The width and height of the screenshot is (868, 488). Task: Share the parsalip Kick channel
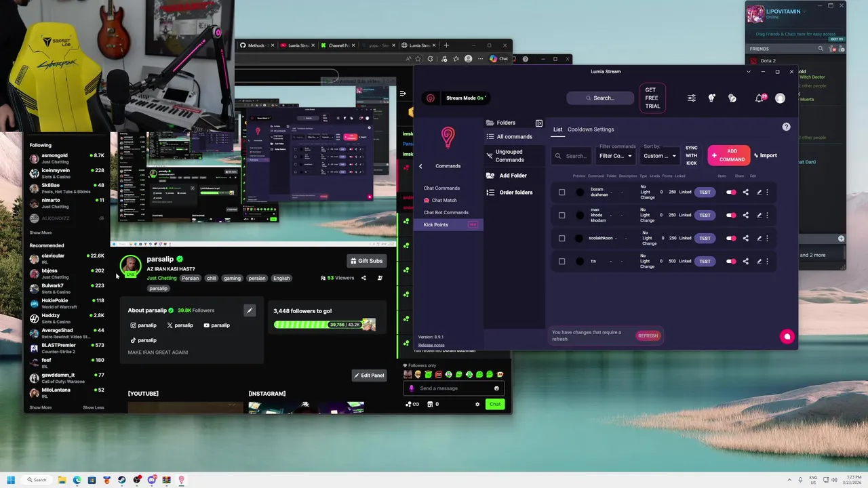pos(363,278)
